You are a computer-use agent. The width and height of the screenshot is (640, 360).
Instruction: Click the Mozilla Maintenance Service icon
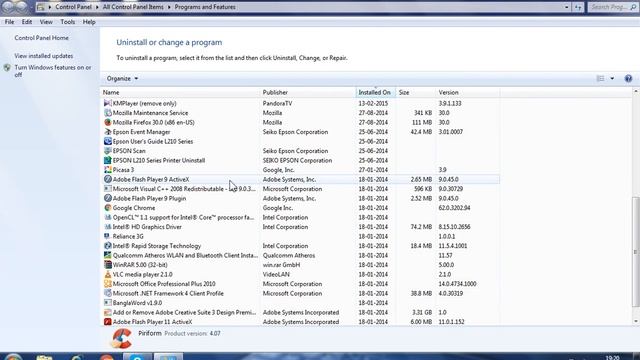pos(107,113)
